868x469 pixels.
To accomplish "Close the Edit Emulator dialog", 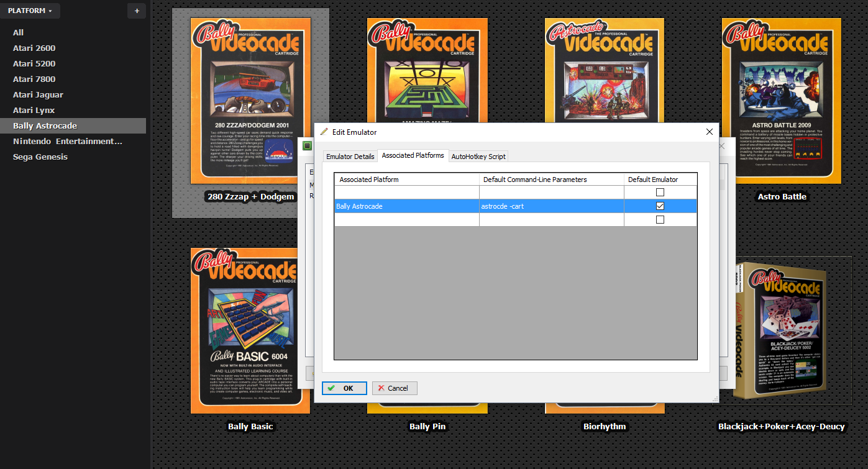I will coord(710,132).
